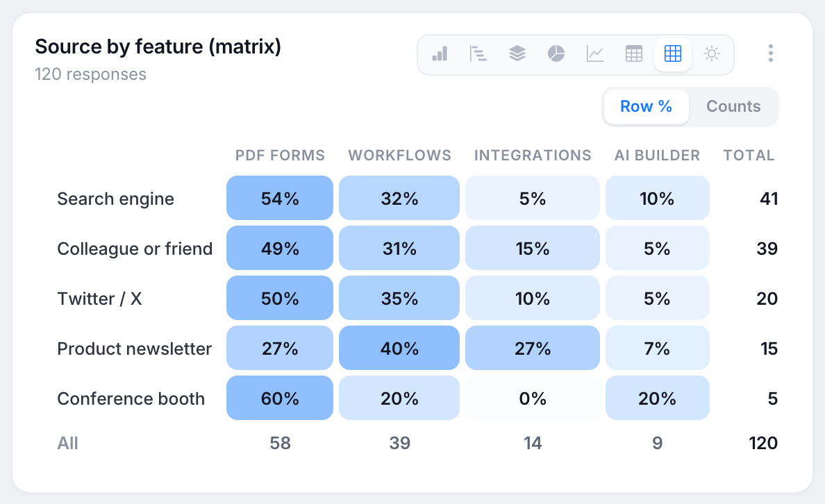Click the 60% Conference booth cell
The height and width of the screenshot is (504, 825).
(280, 398)
